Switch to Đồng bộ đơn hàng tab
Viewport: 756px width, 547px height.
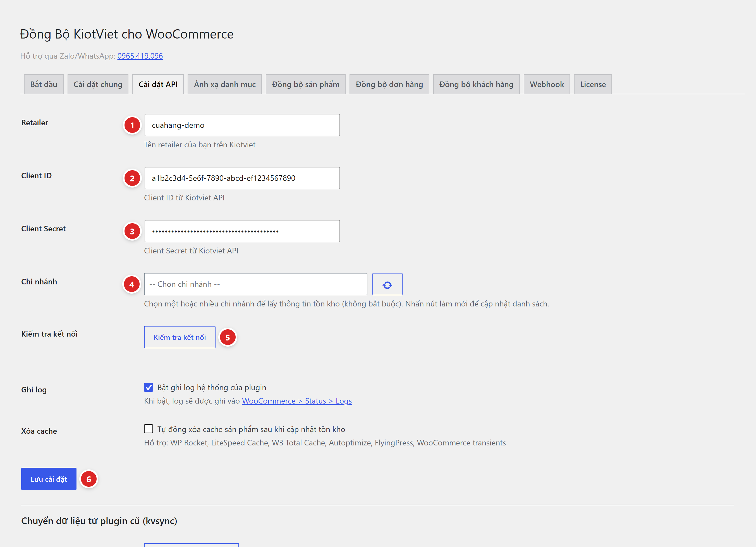click(389, 84)
